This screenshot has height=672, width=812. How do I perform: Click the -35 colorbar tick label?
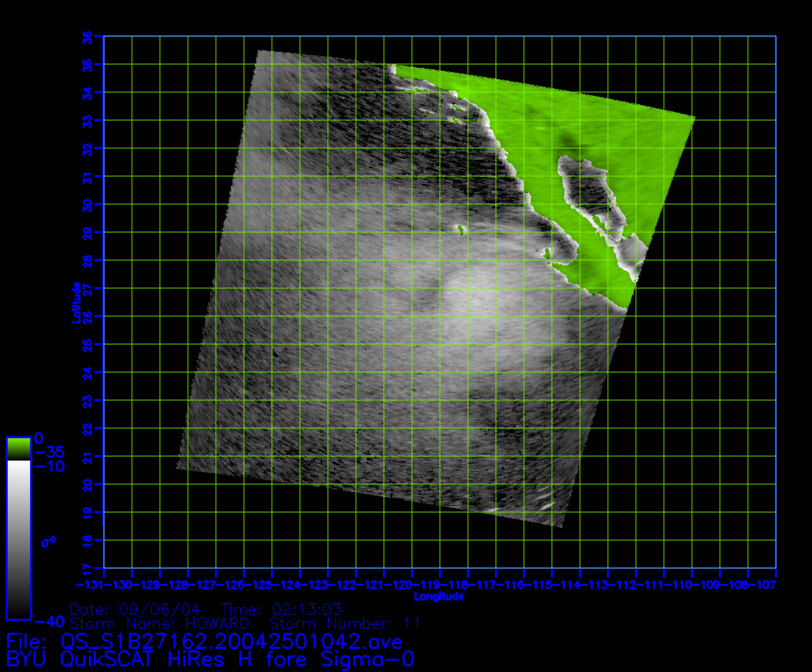(x=49, y=451)
